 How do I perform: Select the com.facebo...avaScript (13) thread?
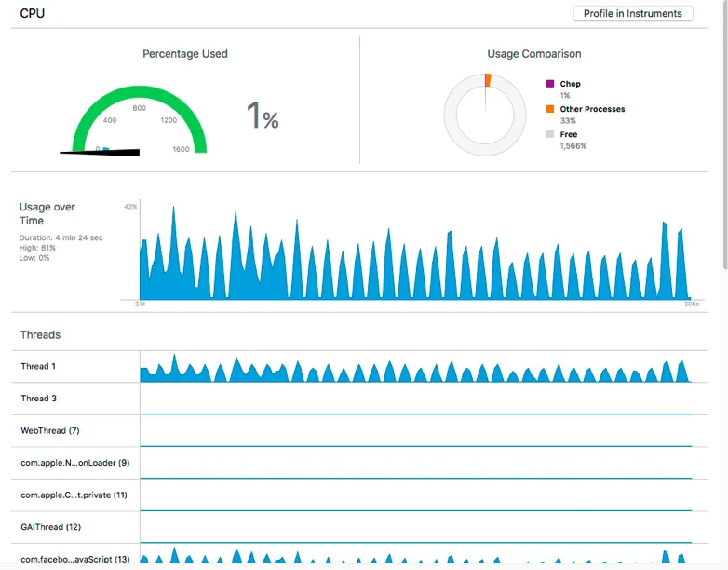point(75,559)
